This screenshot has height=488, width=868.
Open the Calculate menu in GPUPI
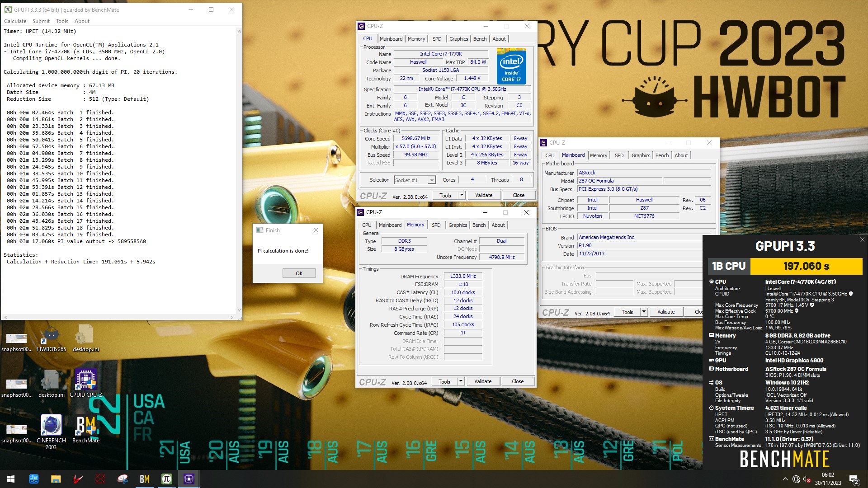[15, 21]
